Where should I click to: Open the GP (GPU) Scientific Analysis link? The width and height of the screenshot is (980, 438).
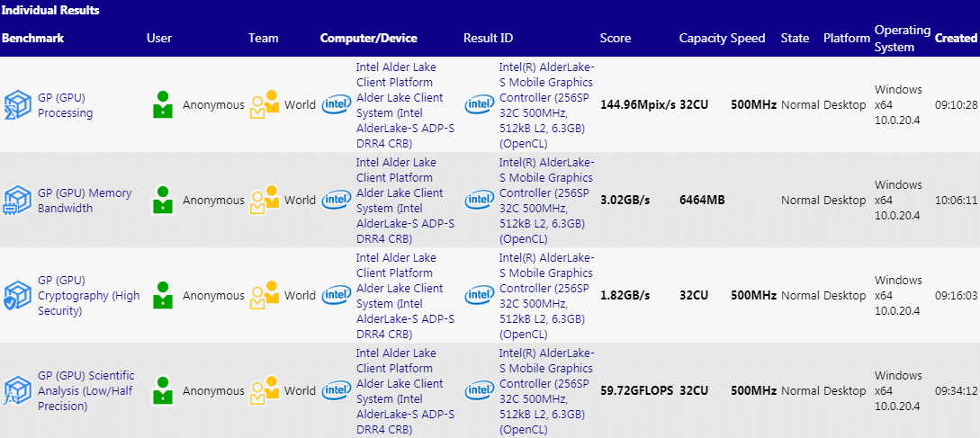point(86,391)
